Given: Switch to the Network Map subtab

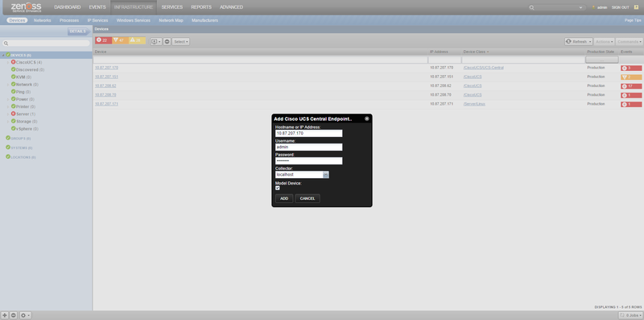Looking at the screenshot, I should coord(171,20).
